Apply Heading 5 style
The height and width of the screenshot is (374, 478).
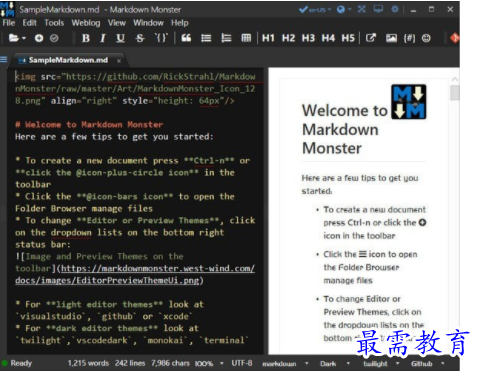(348, 38)
